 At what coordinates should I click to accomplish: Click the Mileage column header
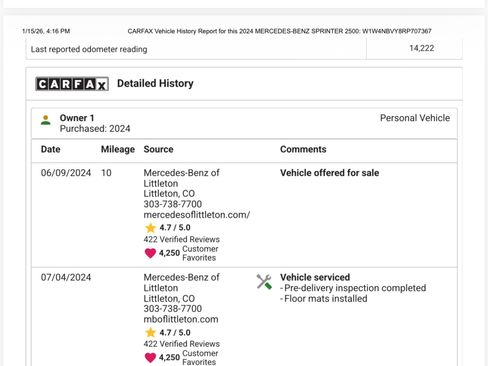point(118,149)
